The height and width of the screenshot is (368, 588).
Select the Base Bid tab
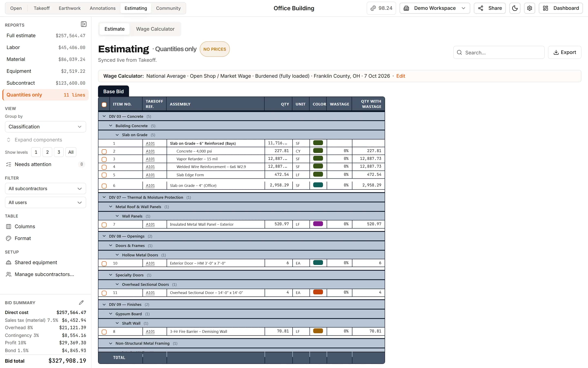pyautogui.click(x=114, y=92)
